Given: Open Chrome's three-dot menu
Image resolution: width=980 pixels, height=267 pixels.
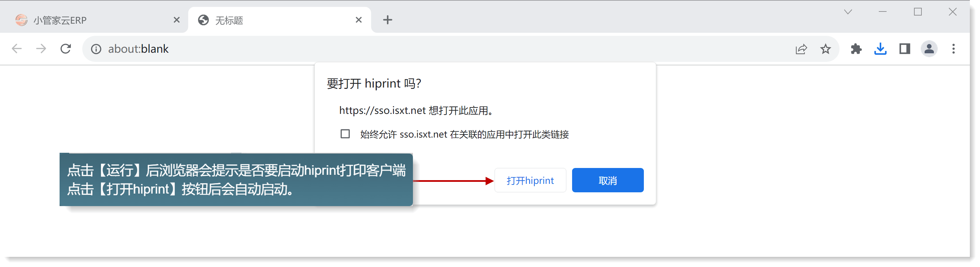Looking at the screenshot, I should (953, 49).
